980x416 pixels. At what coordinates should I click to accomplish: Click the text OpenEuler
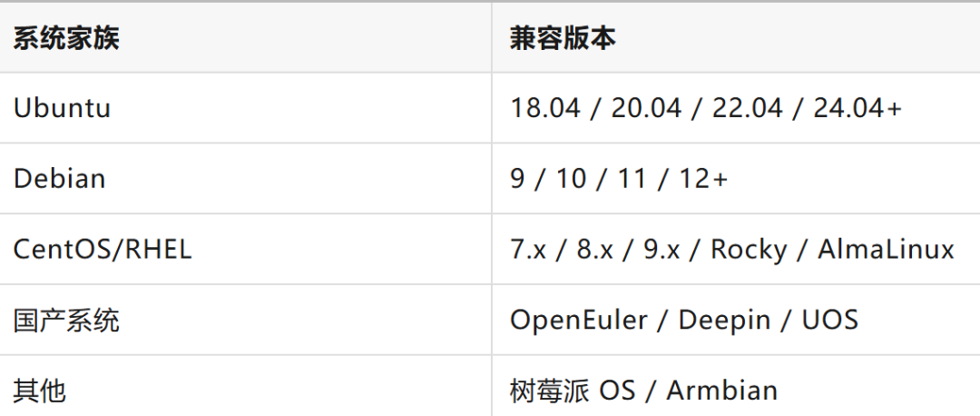tap(579, 321)
